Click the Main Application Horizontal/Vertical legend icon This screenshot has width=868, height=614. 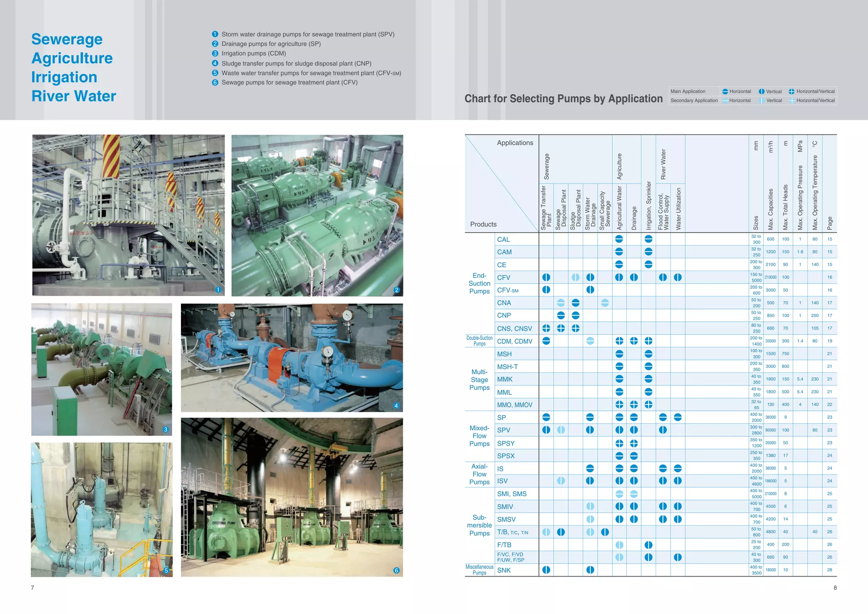[791, 92]
